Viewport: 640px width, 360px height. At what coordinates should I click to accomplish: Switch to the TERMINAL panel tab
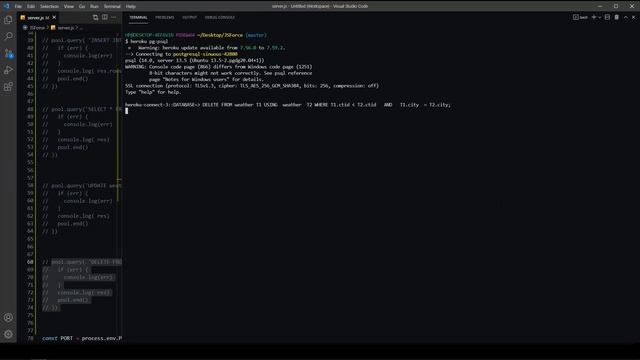point(138,18)
